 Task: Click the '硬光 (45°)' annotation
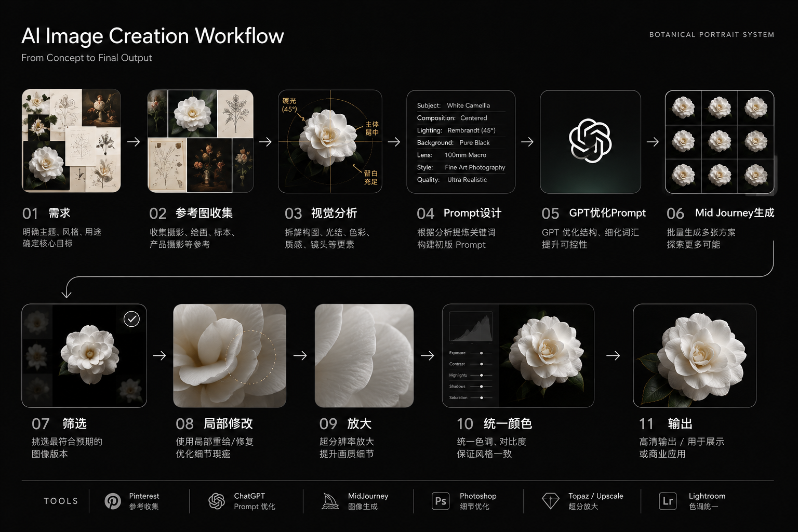tap(289, 105)
